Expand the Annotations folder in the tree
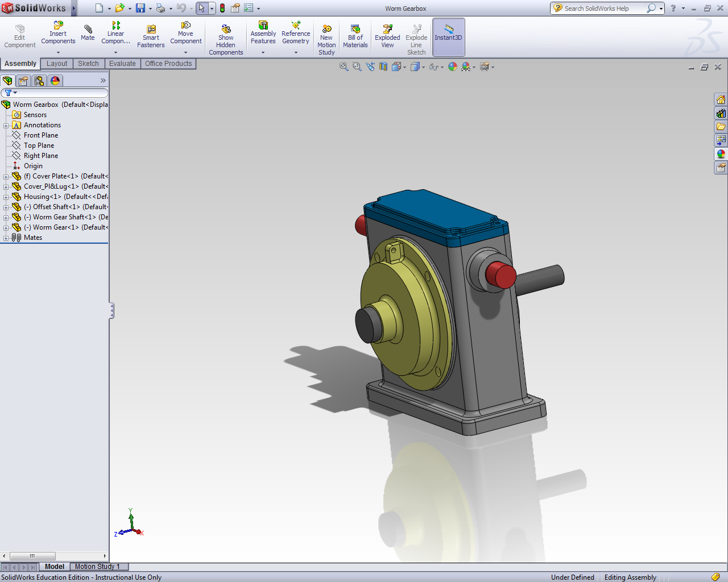Image resolution: width=728 pixels, height=582 pixels. [x=6, y=126]
